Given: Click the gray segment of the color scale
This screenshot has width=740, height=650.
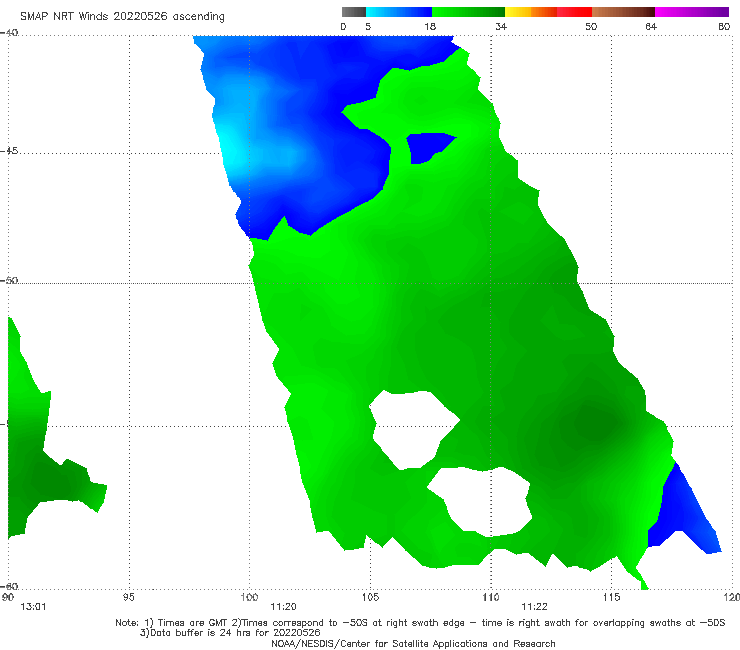Looking at the screenshot, I should [x=354, y=12].
